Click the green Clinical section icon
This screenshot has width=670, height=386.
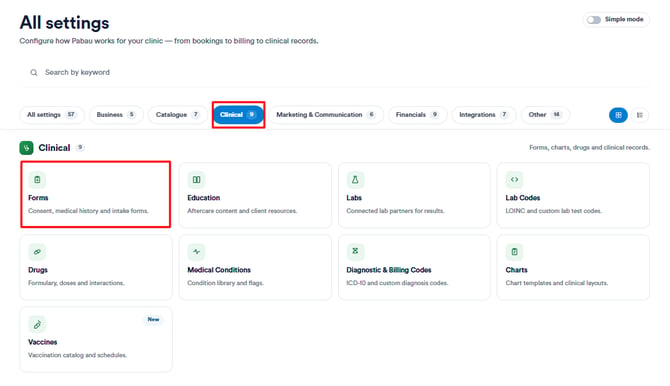(26, 148)
